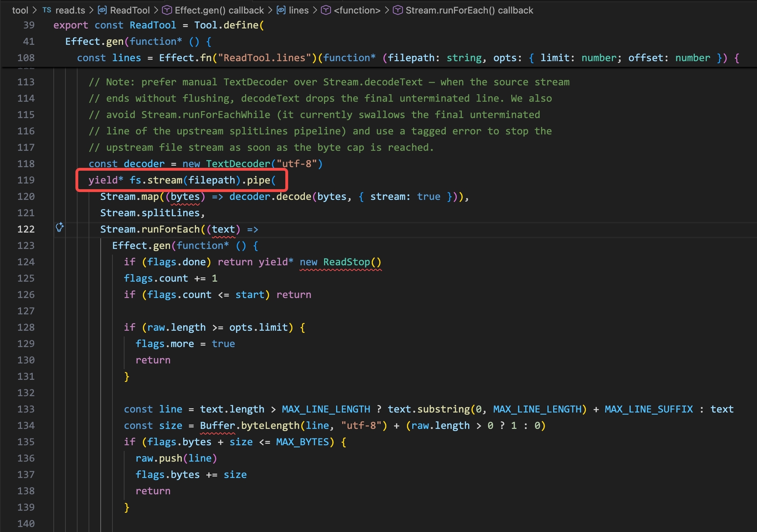Click MAX_BYTES on line 135
757x532 pixels.
click(x=303, y=442)
